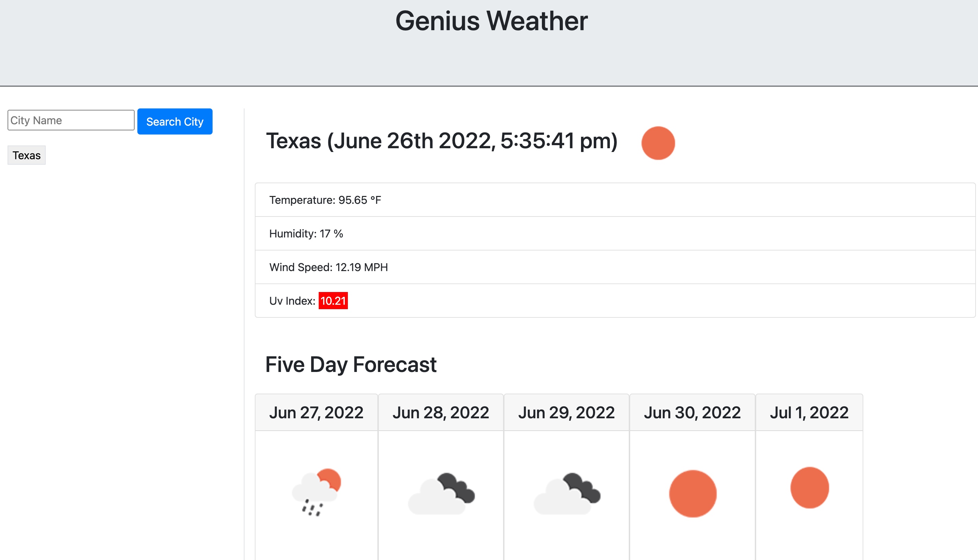Image resolution: width=978 pixels, height=560 pixels.
Task: Select the rainy sun icon for Jun 27
Action: pyautogui.click(x=316, y=496)
